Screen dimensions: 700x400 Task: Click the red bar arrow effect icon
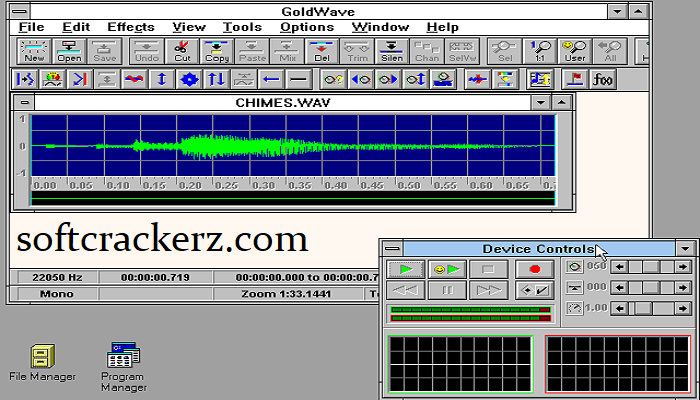[79, 79]
